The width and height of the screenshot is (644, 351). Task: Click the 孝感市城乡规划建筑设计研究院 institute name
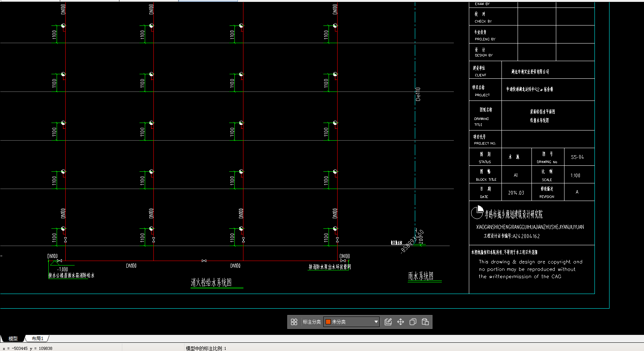(x=513, y=214)
